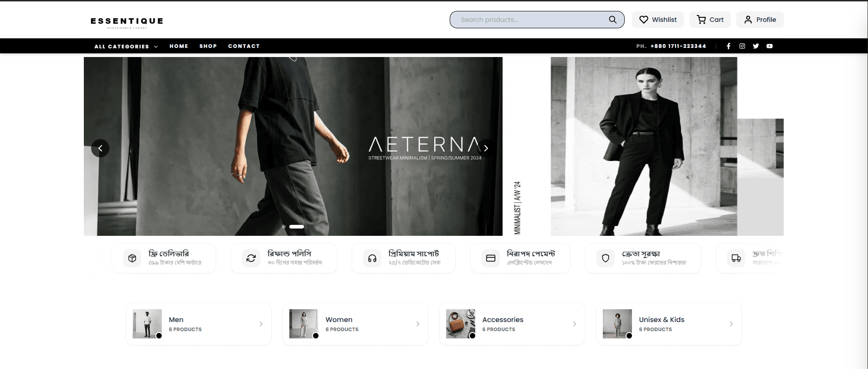
Task: Click the box icon for ফ্রি ডেলিভারি
Action: (x=132, y=258)
